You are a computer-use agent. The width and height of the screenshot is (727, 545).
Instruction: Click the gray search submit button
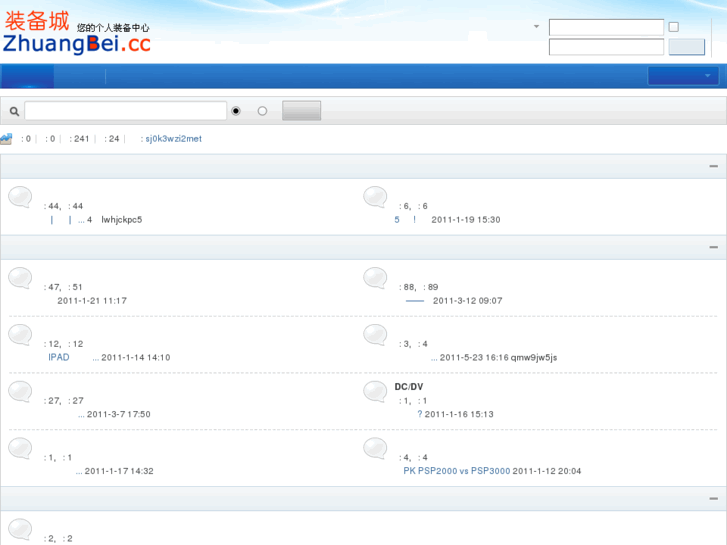click(301, 111)
